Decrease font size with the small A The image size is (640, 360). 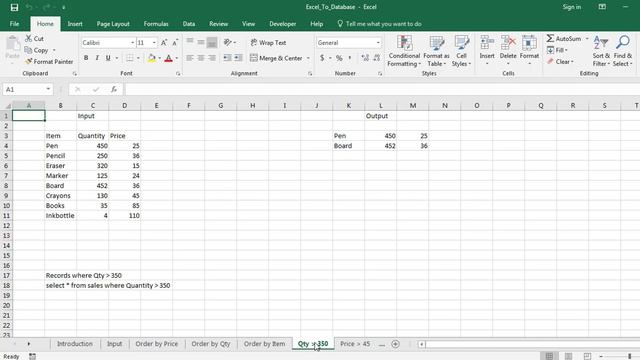tap(175, 42)
